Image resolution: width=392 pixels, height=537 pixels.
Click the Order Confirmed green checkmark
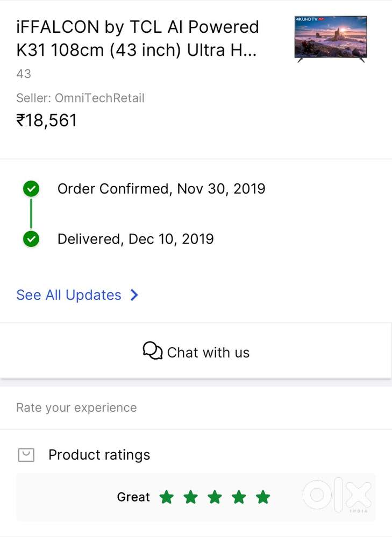pyautogui.click(x=31, y=189)
